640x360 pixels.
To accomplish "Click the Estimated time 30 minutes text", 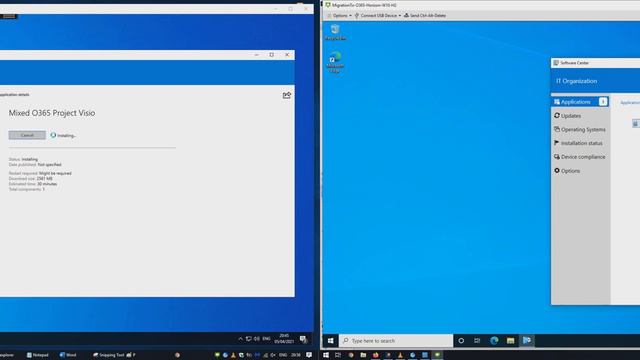I will [x=33, y=184].
